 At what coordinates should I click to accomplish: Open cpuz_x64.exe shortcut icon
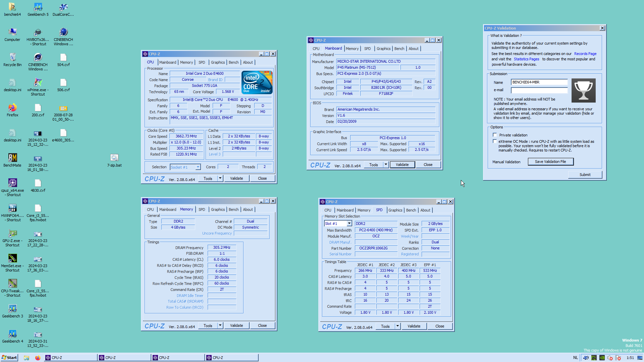coord(12,187)
